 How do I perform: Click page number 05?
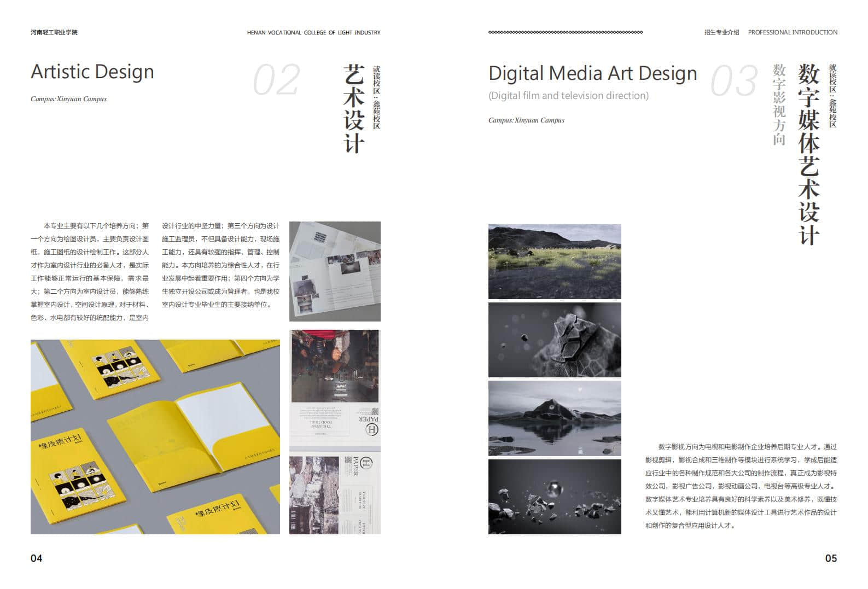click(x=830, y=558)
